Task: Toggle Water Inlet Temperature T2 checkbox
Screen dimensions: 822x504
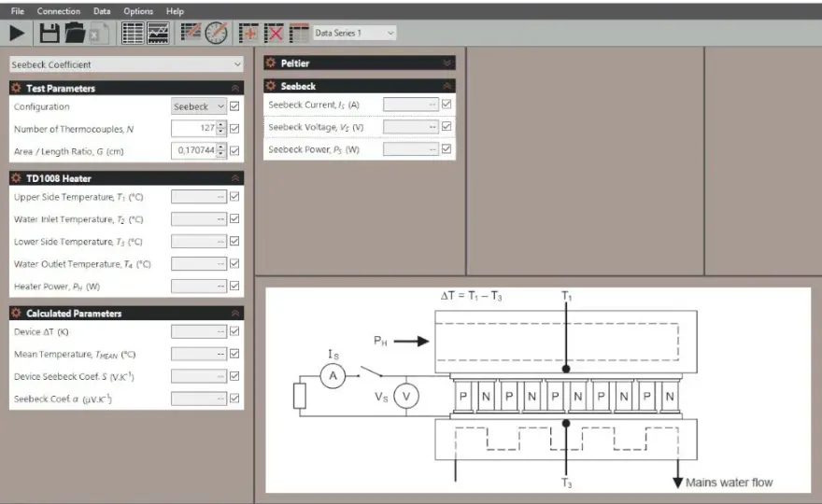Action: click(234, 218)
